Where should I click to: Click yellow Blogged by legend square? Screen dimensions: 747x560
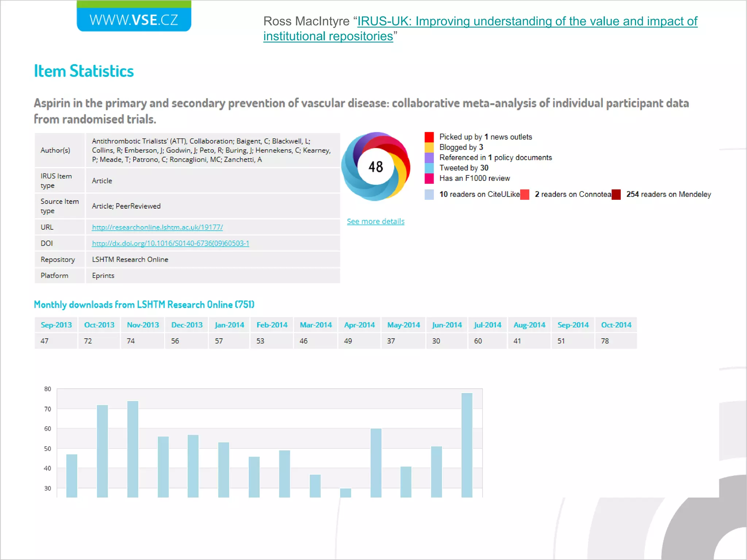(x=429, y=147)
